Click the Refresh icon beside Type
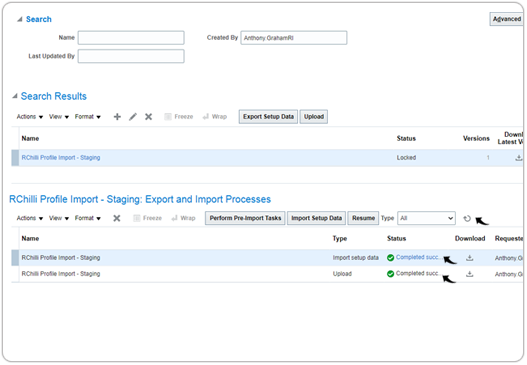 click(467, 218)
